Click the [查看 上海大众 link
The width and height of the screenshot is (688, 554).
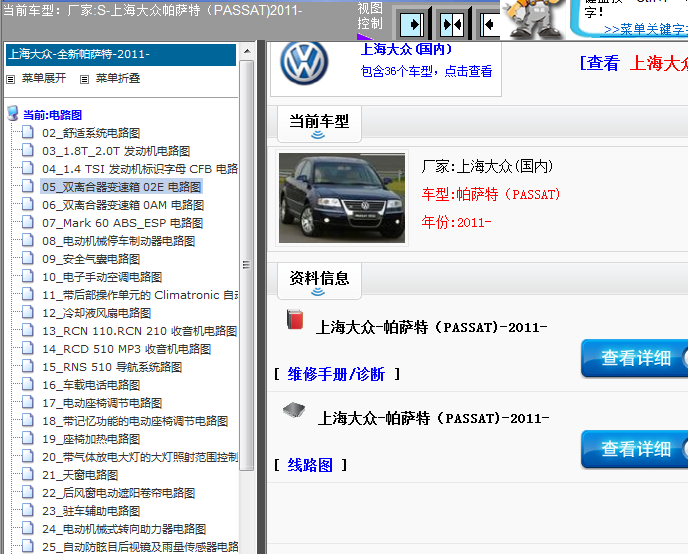633,63
